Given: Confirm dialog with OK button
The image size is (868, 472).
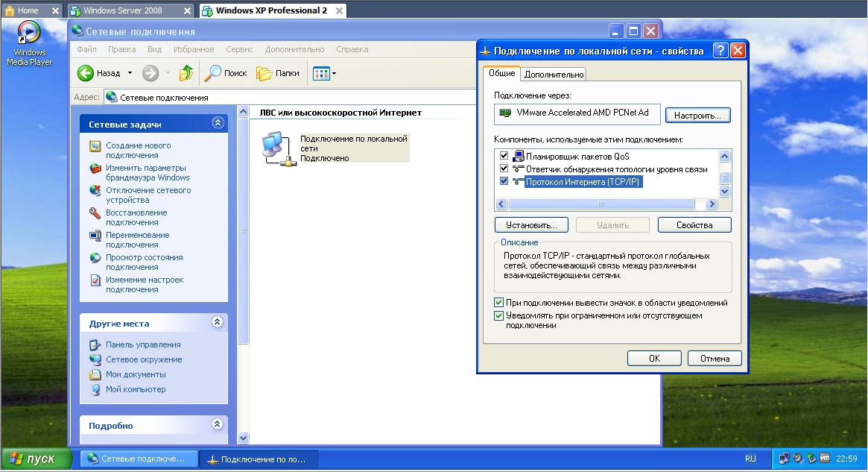Looking at the screenshot, I should tap(654, 359).
